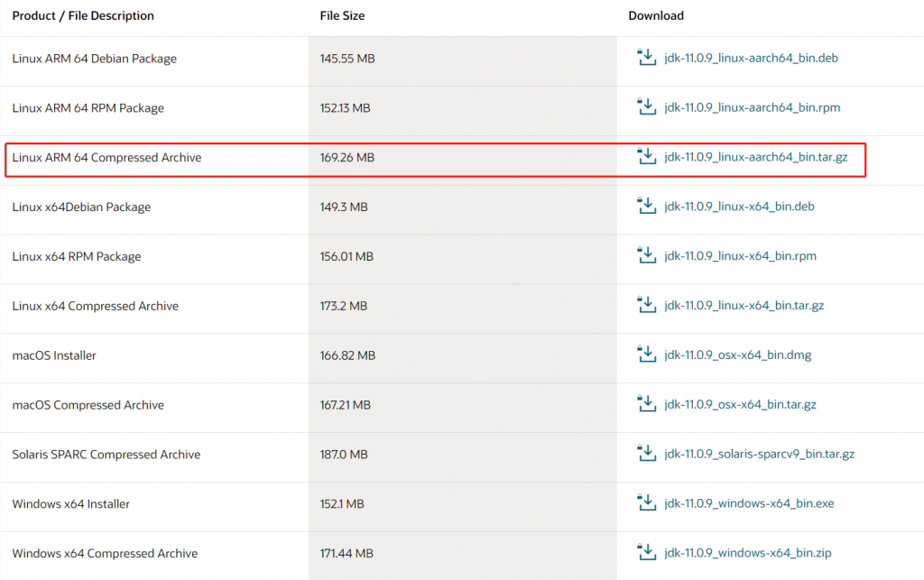This screenshot has height=580, width=924.
Task: Download jdk-11.0.9_windows-x64_bin.exe link text
Action: pyautogui.click(x=749, y=504)
